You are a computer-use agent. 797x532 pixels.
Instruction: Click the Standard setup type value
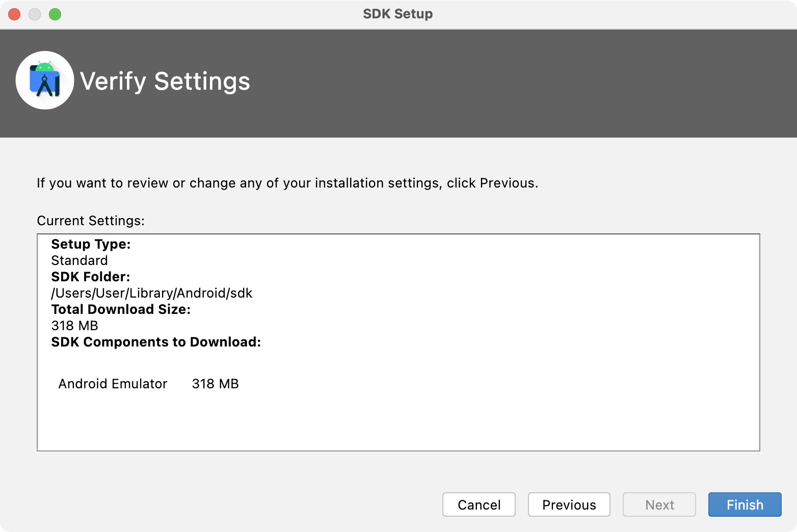tap(79, 260)
